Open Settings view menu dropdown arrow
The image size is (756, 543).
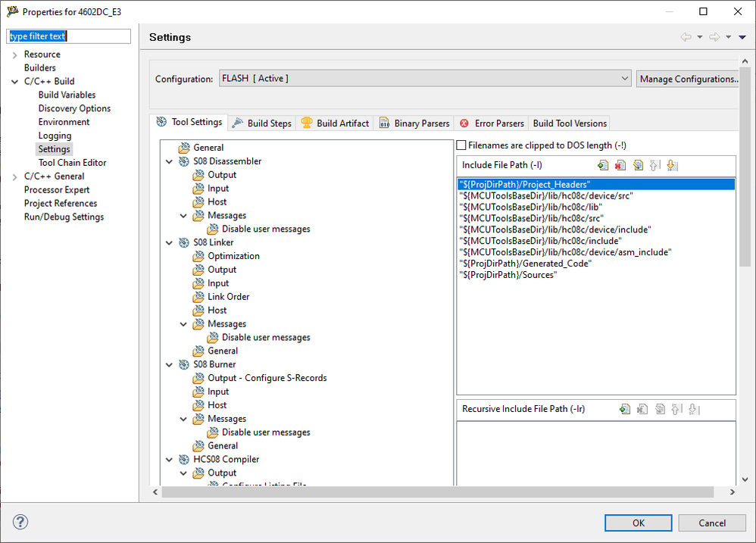point(742,37)
